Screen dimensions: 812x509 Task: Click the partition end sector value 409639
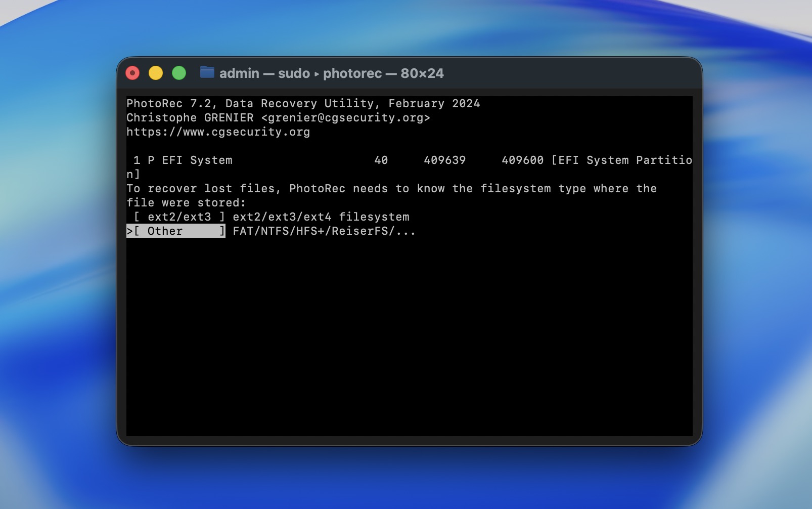click(444, 160)
